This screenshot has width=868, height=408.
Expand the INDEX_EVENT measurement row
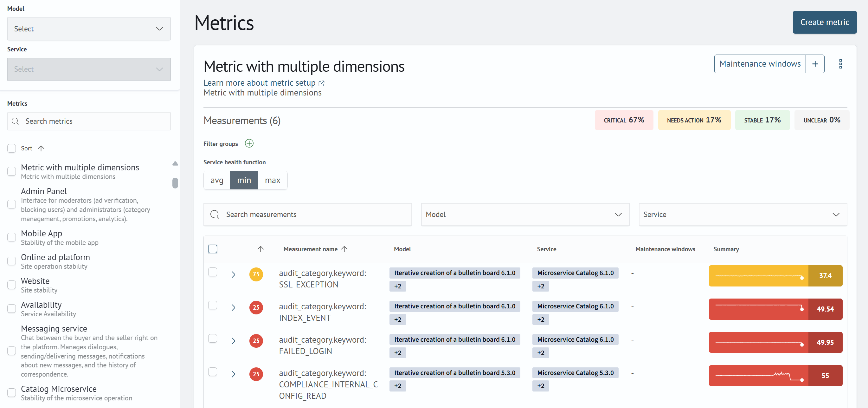[233, 307]
